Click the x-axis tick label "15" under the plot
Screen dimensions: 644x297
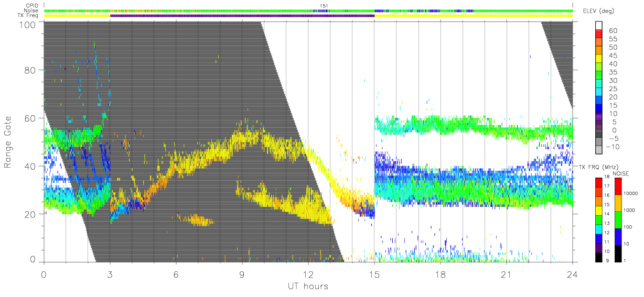click(374, 274)
